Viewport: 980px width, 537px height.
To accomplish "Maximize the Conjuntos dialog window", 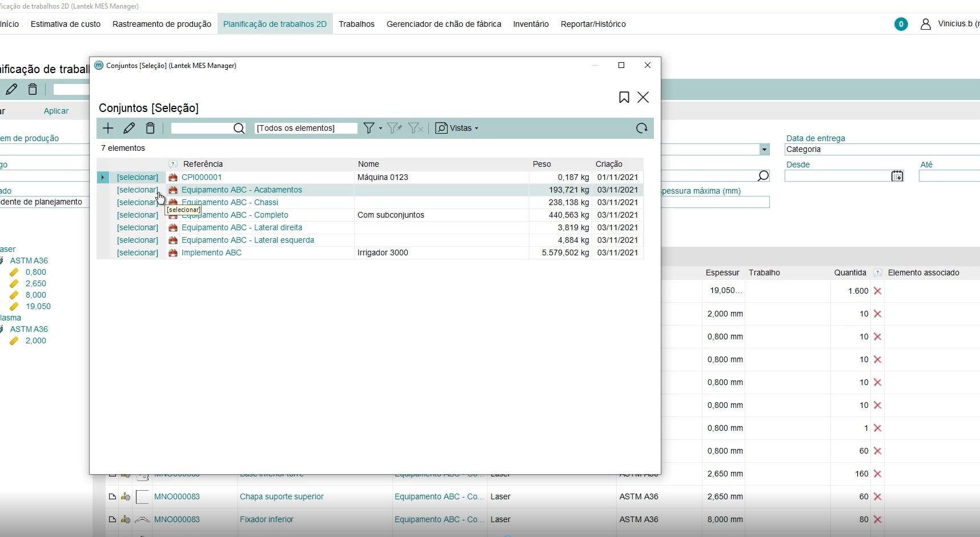I will coord(621,65).
